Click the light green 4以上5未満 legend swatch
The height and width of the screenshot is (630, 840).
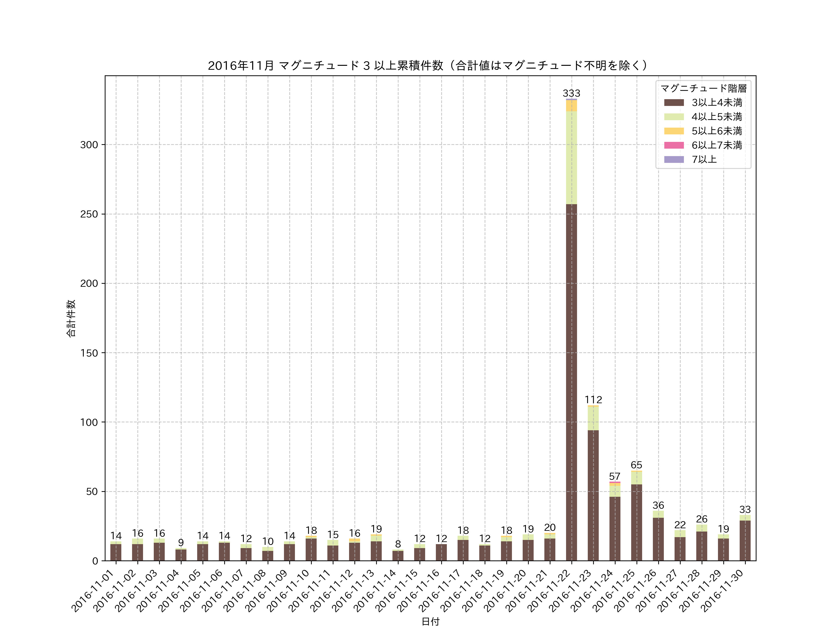[674, 117]
